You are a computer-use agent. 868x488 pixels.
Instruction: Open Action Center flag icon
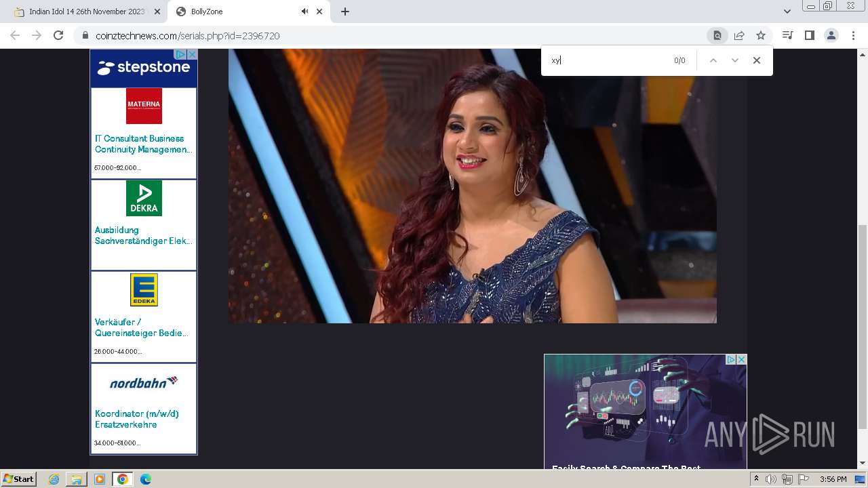(x=804, y=479)
